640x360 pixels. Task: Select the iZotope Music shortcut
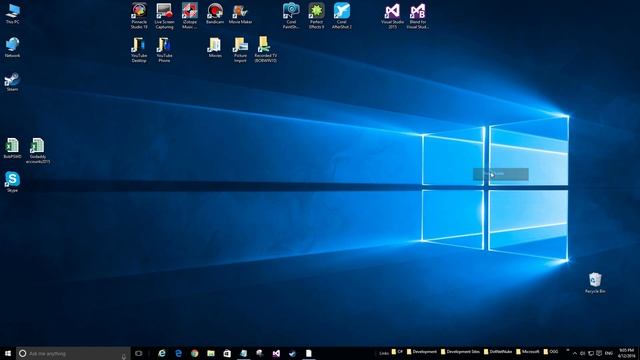coord(190,16)
